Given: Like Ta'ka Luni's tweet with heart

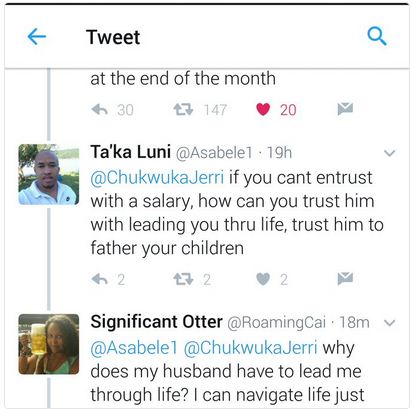Looking at the screenshot, I should point(263,279).
